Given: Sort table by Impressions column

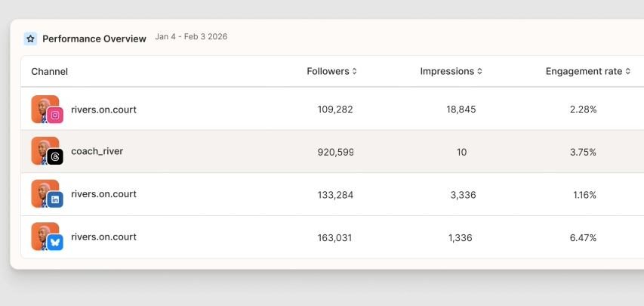Looking at the screenshot, I should point(451,71).
